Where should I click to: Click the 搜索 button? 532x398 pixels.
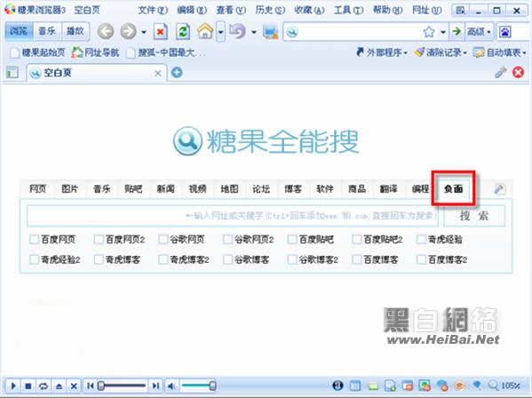(x=474, y=216)
